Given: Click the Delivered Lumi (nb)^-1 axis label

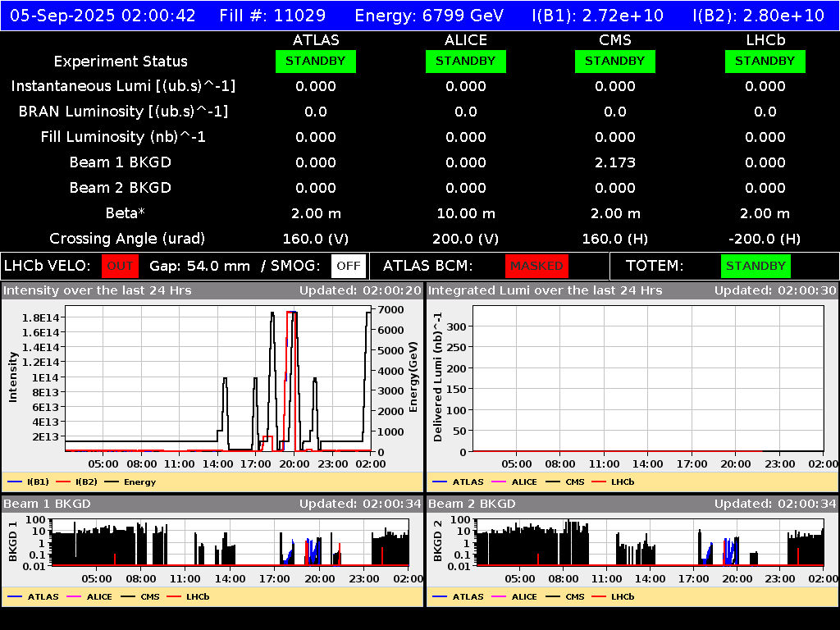Looking at the screenshot, I should (438, 377).
